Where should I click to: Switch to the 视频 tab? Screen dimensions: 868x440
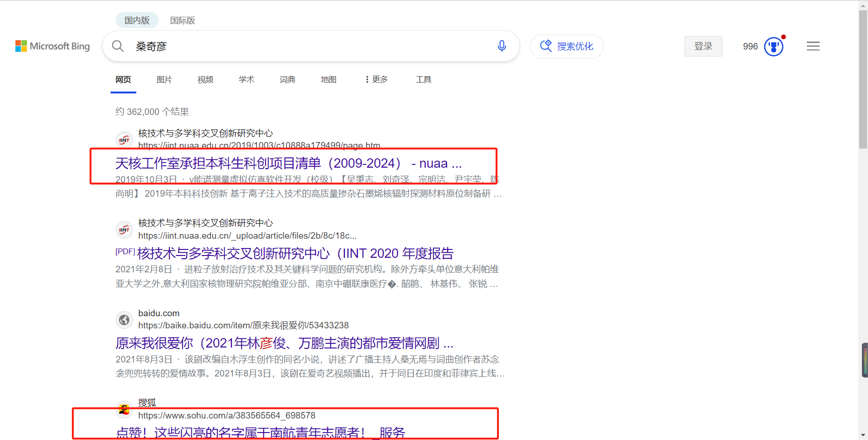tap(205, 79)
